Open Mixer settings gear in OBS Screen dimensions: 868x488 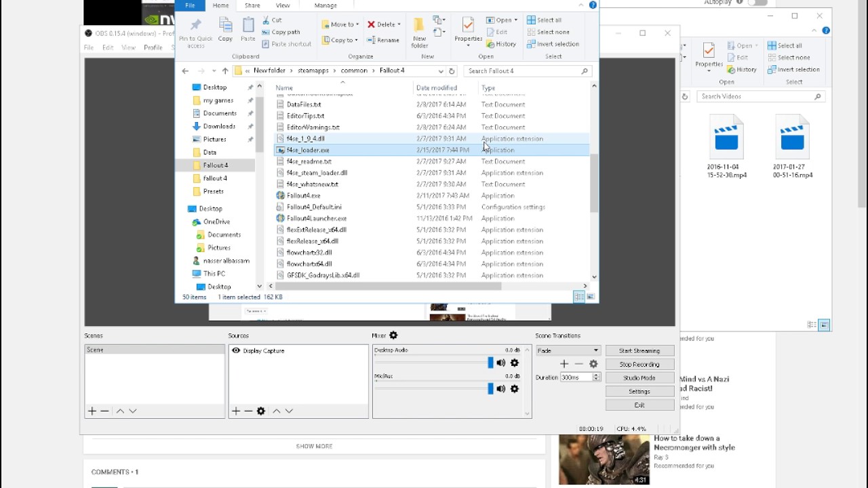point(393,335)
